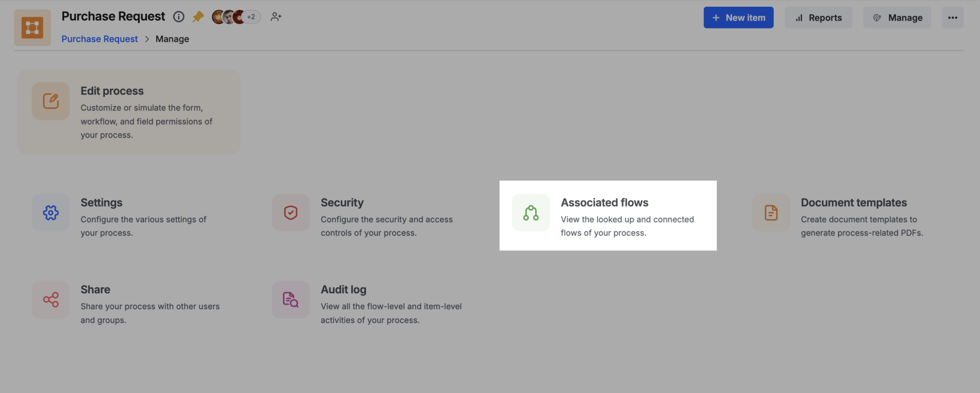Open the process info icon
The image size is (980, 393).
(x=179, y=17)
